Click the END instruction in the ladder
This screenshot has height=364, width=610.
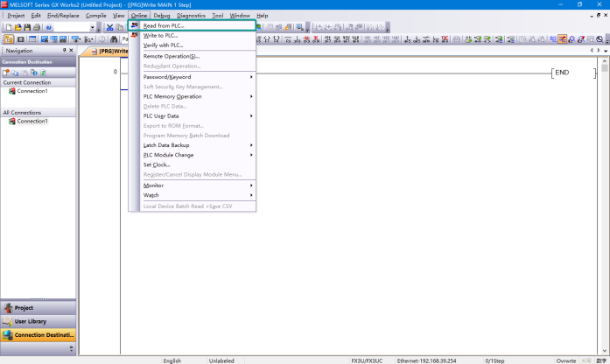(562, 73)
